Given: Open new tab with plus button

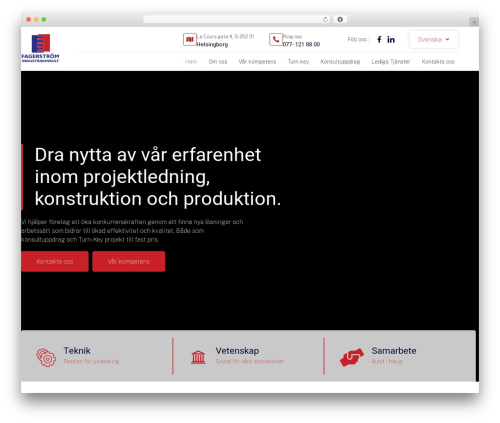Looking at the screenshot, I should pos(474,22).
